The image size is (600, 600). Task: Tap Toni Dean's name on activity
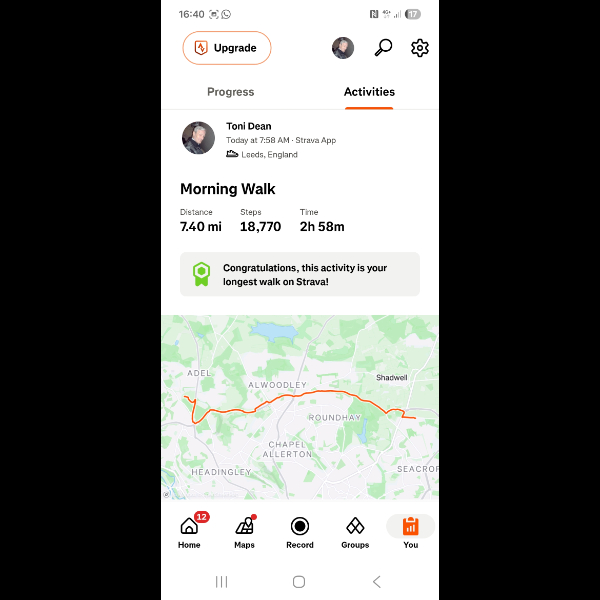point(249,126)
